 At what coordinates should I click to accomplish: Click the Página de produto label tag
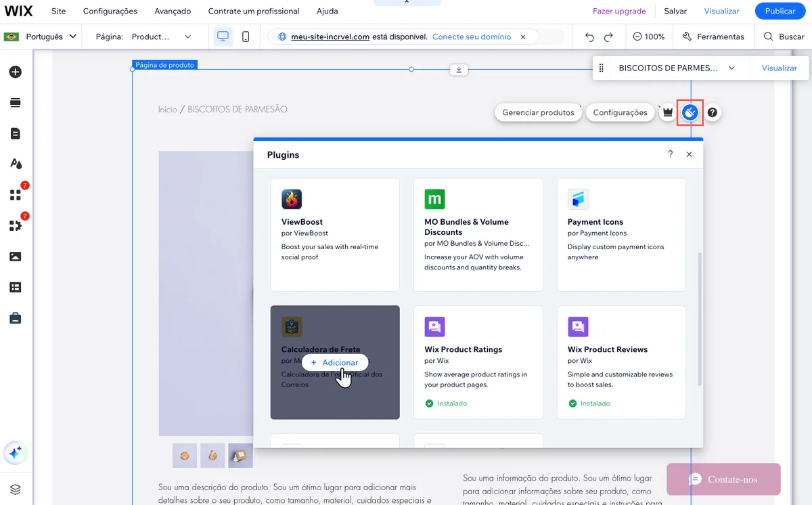(x=164, y=65)
